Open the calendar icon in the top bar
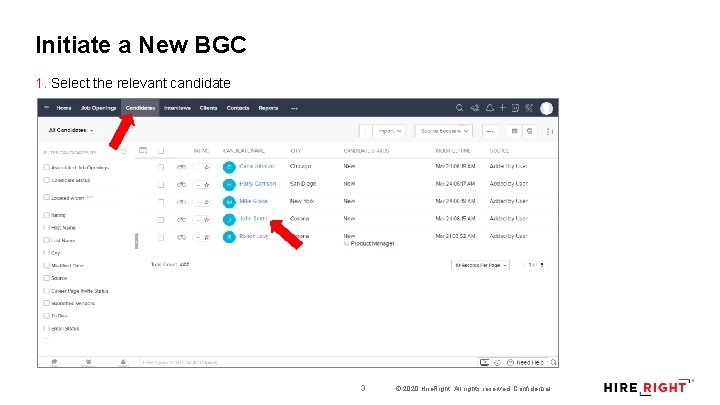Image resolution: width=720 pixels, height=405 pixels. [x=515, y=108]
